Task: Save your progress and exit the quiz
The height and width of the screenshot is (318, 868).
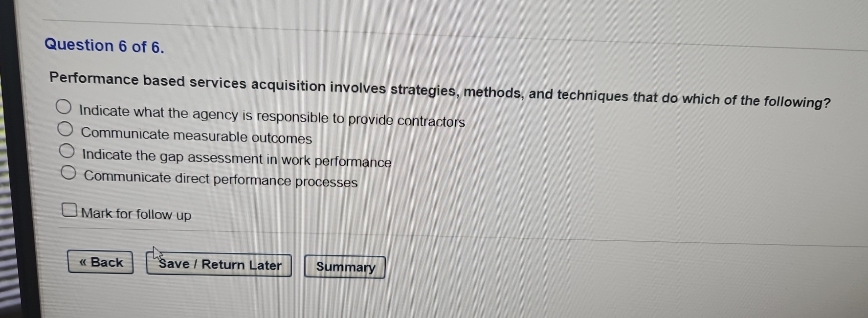Action: (x=219, y=265)
